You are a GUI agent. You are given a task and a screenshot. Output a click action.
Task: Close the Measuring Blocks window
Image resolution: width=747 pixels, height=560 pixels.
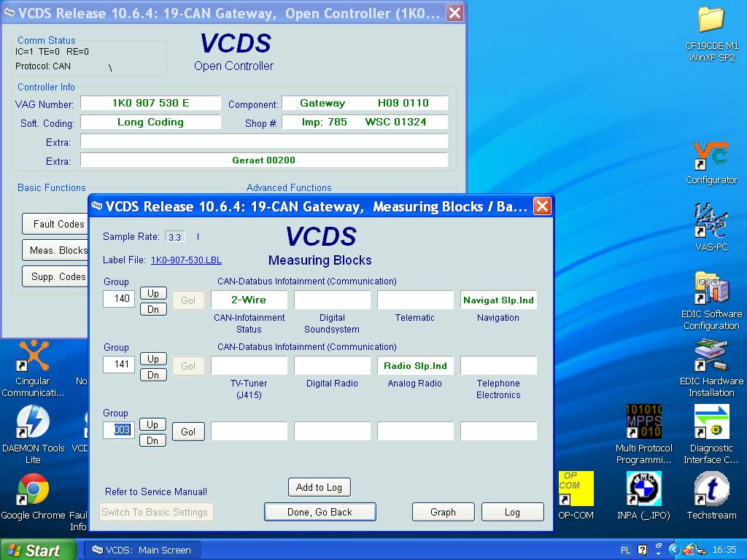(x=542, y=206)
